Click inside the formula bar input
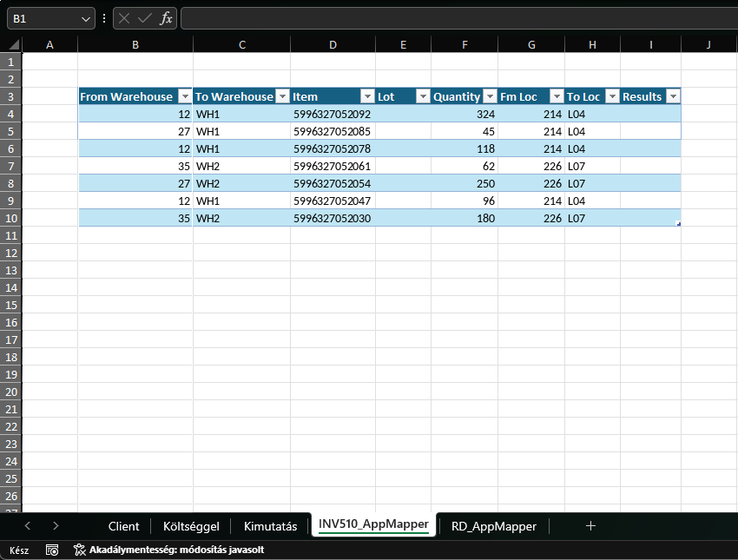Image resolution: width=738 pixels, height=560 pixels. pyautogui.click(x=459, y=18)
